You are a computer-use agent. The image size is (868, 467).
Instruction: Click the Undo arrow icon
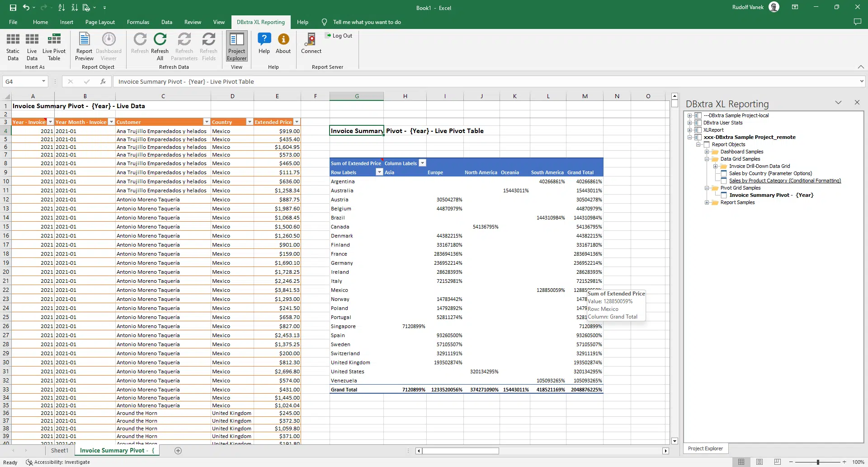[26, 8]
